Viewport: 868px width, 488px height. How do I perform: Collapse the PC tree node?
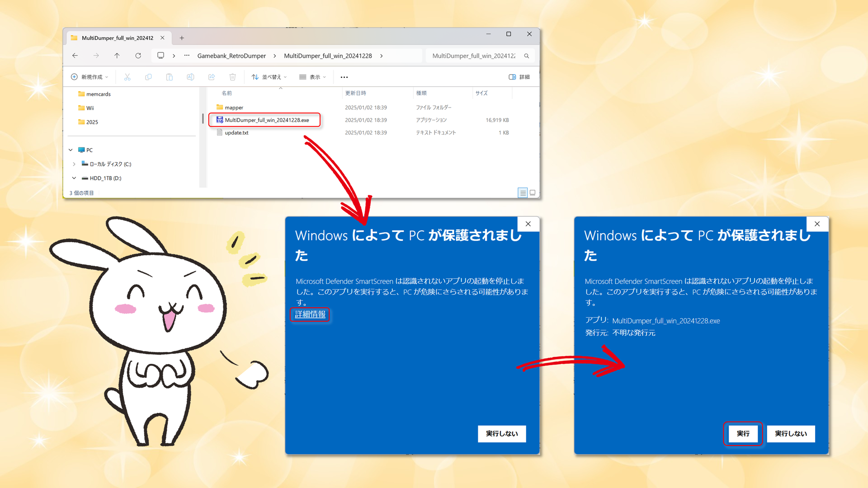coord(71,150)
